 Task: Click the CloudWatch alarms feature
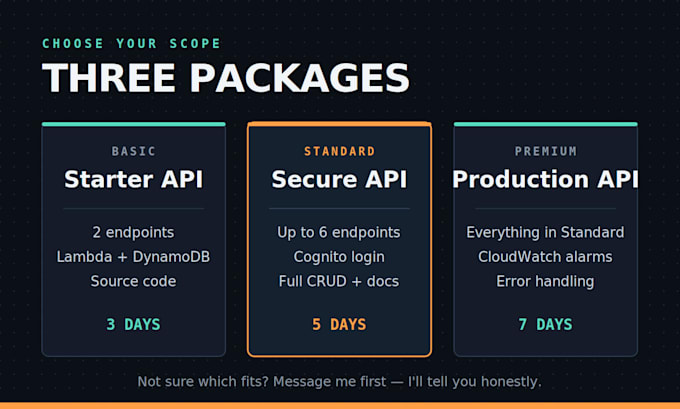click(545, 257)
